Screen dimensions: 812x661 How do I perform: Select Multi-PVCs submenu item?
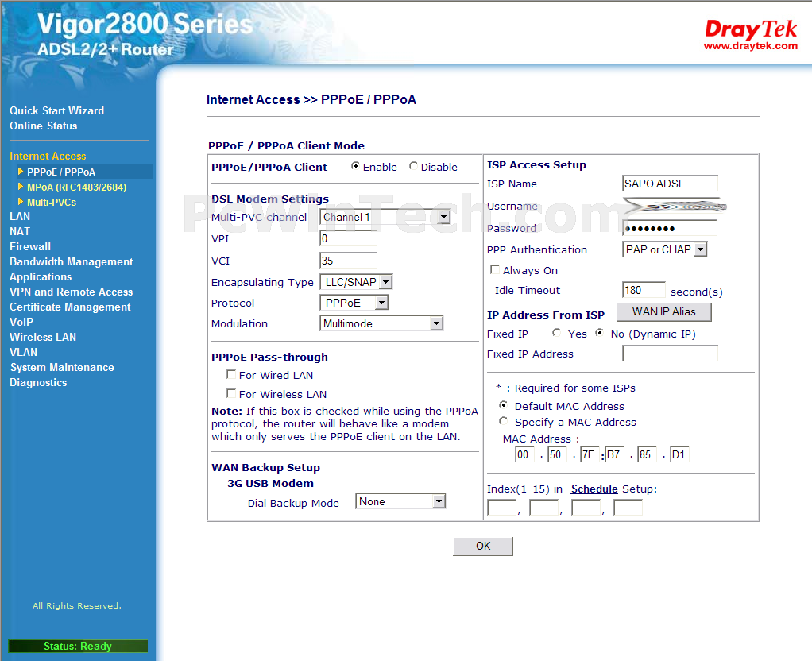tap(52, 202)
